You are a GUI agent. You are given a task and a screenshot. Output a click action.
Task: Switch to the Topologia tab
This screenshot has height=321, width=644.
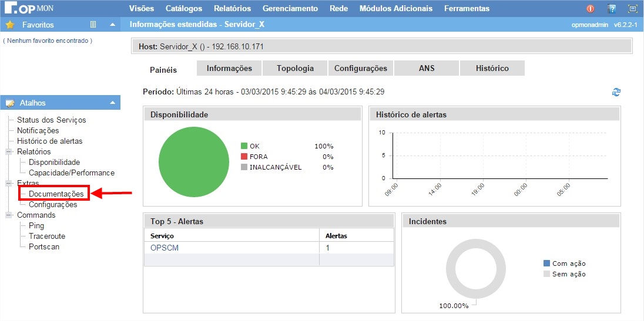click(x=295, y=68)
